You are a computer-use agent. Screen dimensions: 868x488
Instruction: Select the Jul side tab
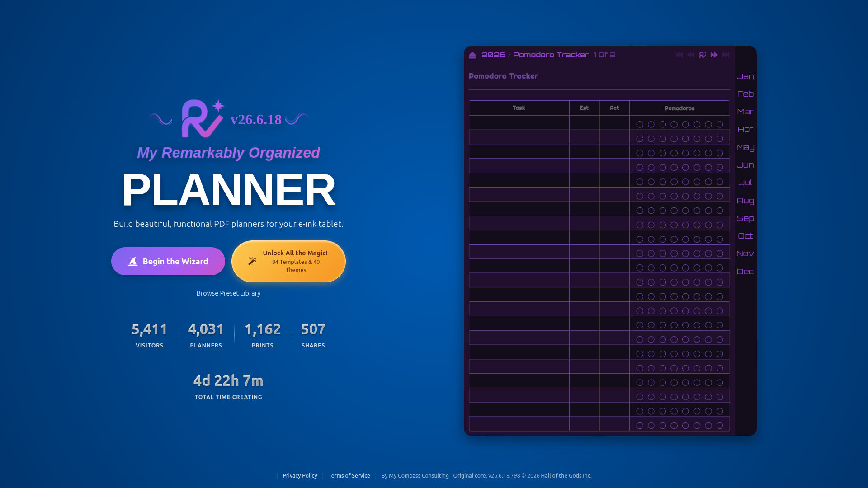point(745,183)
